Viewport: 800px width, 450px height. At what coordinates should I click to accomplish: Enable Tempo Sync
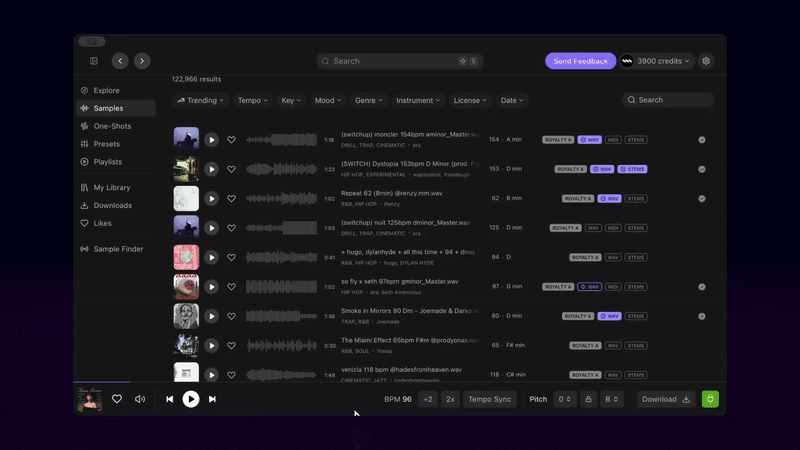[x=489, y=399]
